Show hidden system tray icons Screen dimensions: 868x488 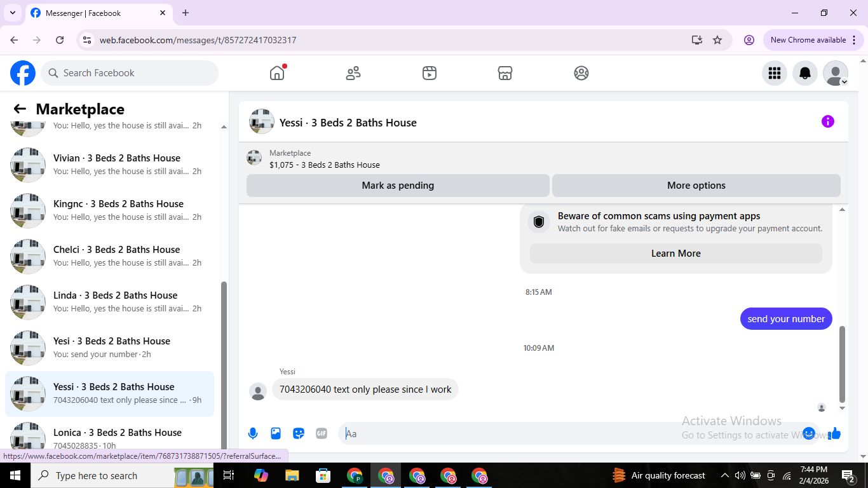pyautogui.click(x=725, y=475)
